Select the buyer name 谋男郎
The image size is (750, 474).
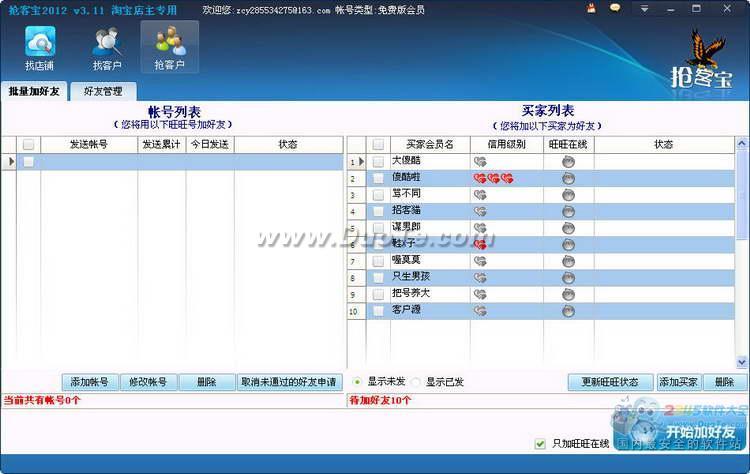click(x=406, y=227)
